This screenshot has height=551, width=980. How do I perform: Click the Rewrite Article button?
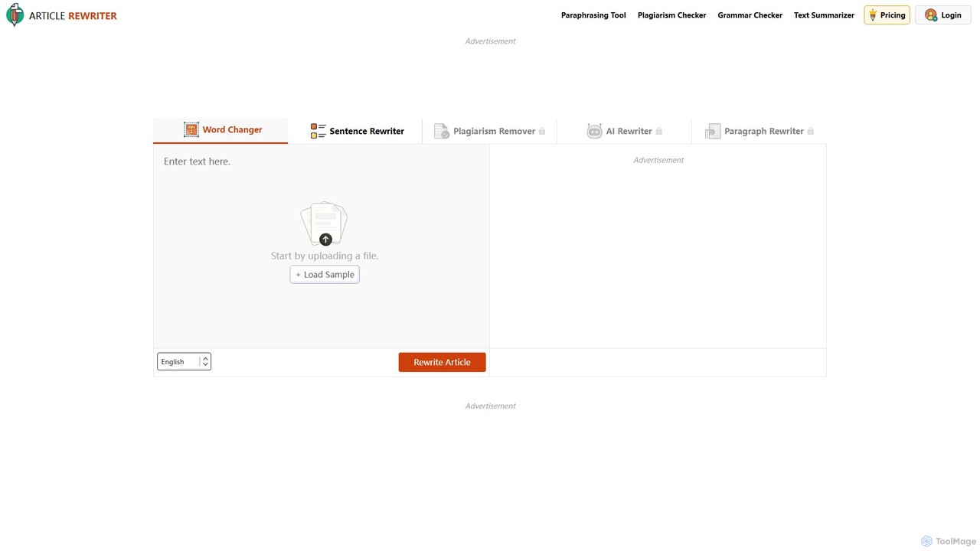(x=442, y=362)
